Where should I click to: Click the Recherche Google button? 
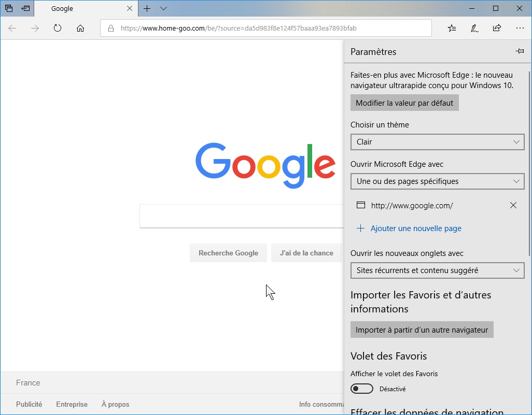(x=228, y=253)
